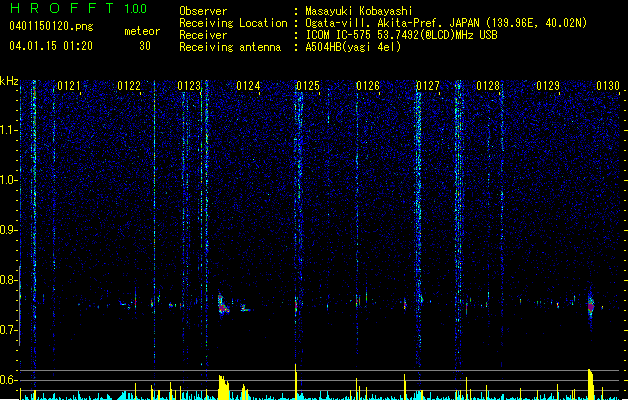Click the 'Observer' label

click(203, 11)
